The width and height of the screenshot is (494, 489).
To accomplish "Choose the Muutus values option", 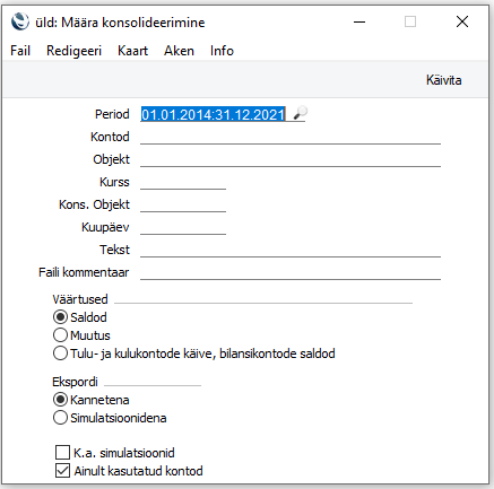I will tap(60, 335).
